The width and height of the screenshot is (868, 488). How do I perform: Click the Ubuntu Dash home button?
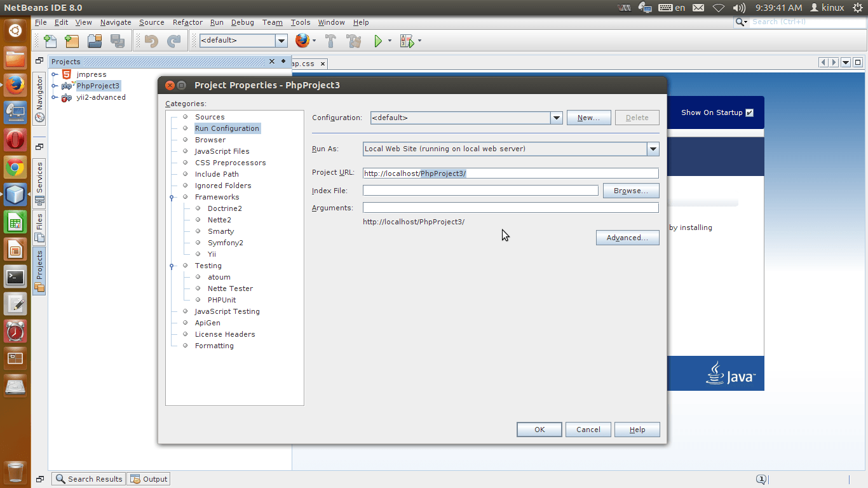coord(15,30)
